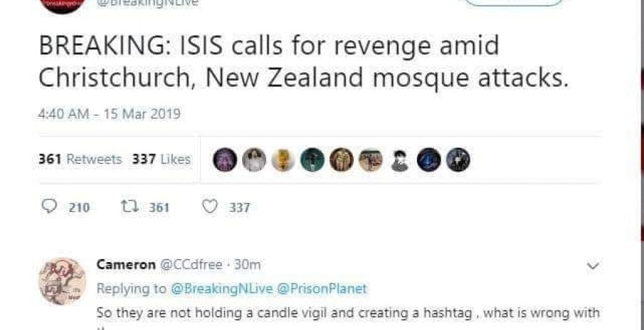Open Cameron's profile picture
The height and width of the screenshot is (330, 644).
click(x=62, y=281)
